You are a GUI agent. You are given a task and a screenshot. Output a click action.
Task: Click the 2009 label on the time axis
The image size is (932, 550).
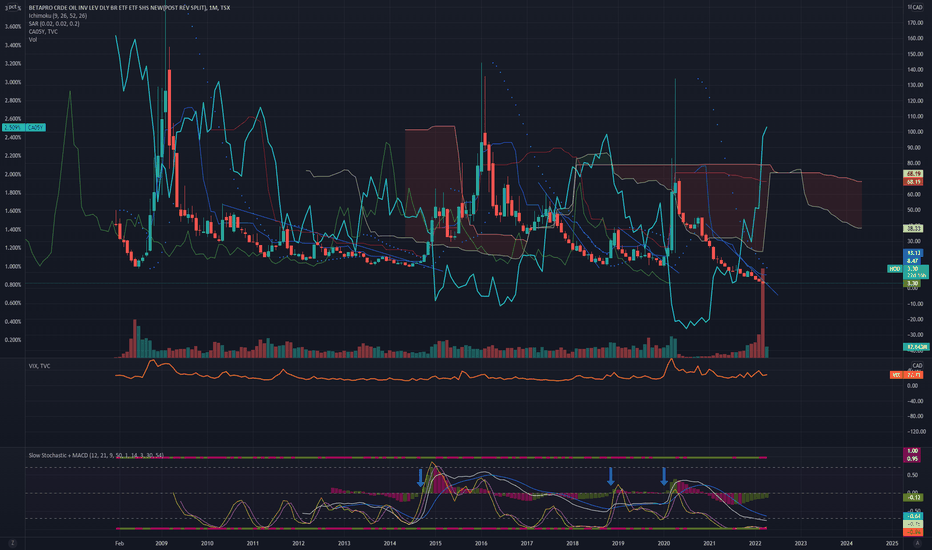pos(161,543)
